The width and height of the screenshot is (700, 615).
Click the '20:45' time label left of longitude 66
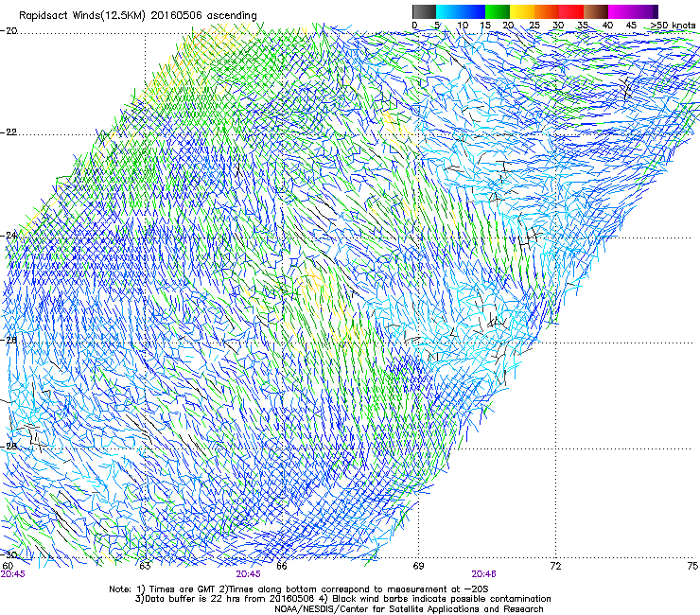coord(248,574)
